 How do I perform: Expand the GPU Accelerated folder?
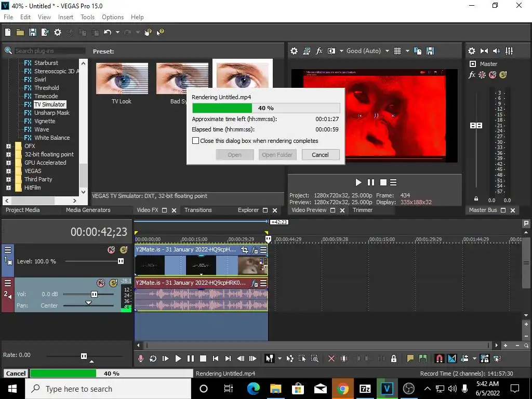(x=8, y=163)
